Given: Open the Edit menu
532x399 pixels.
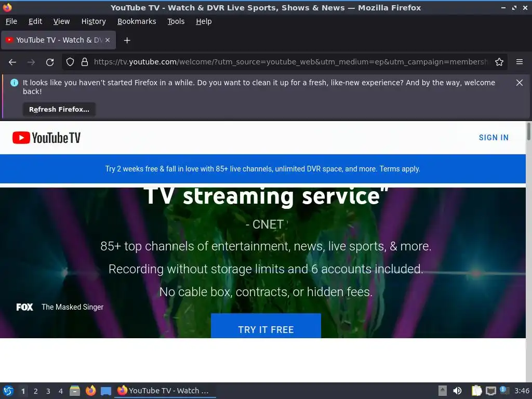Looking at the screenshot, I should (35, 21).
